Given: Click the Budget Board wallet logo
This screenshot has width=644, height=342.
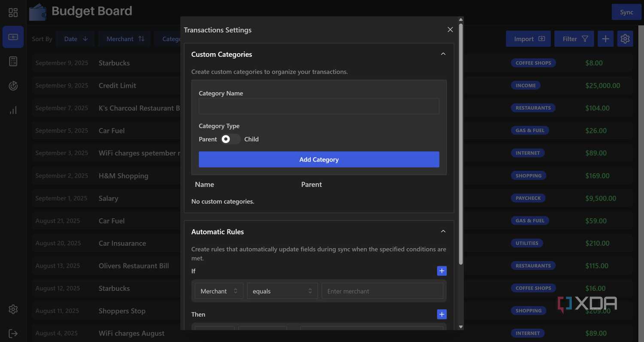Looking at the screenshot, I should click(x=38, y=12).
